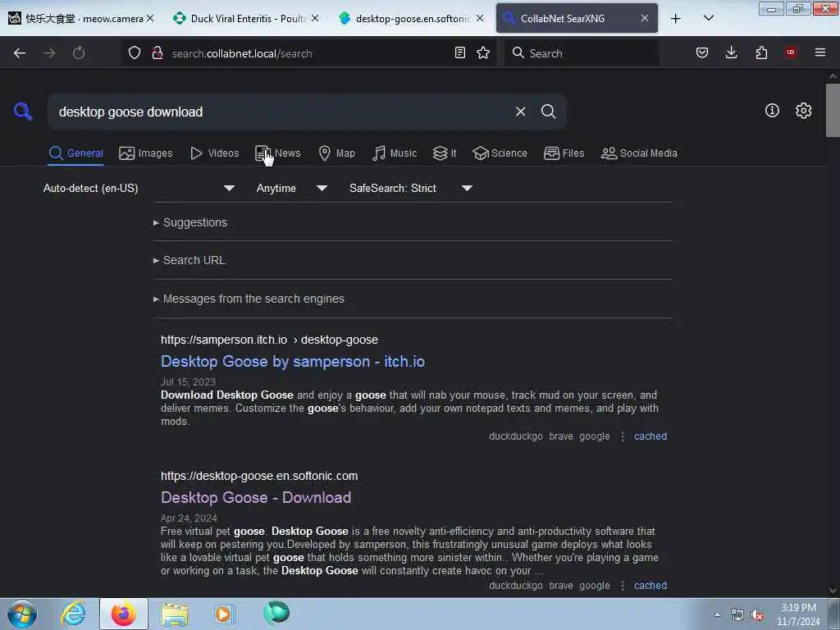This screenshot has height=630, width=840.
Task: Click the Forward navigation arrow
Action: (x=49, y=53)
